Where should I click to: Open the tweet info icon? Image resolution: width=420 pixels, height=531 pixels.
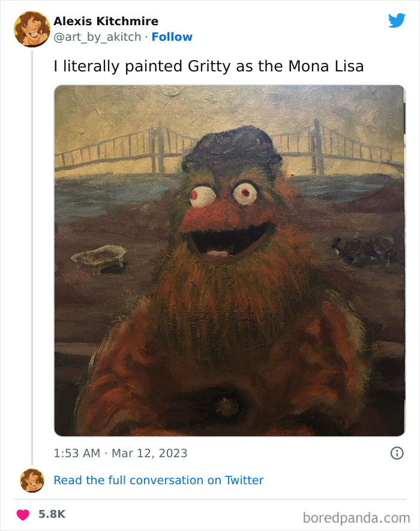pos(397,453)
